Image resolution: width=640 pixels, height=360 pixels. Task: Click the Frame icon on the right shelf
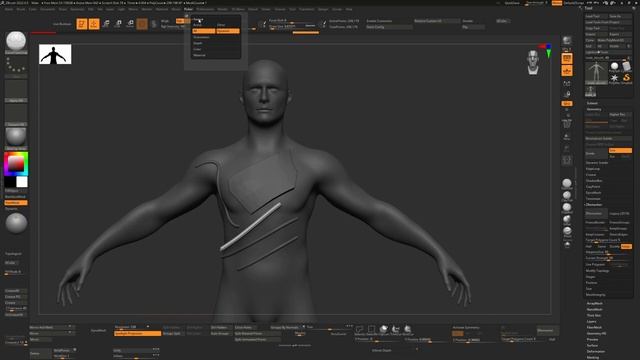pyautogui.click(x=567, y=124)
